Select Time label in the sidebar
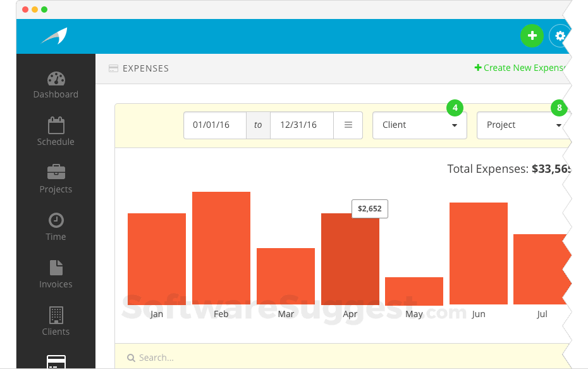Screen dimensions: 588x369 [56, 237]
